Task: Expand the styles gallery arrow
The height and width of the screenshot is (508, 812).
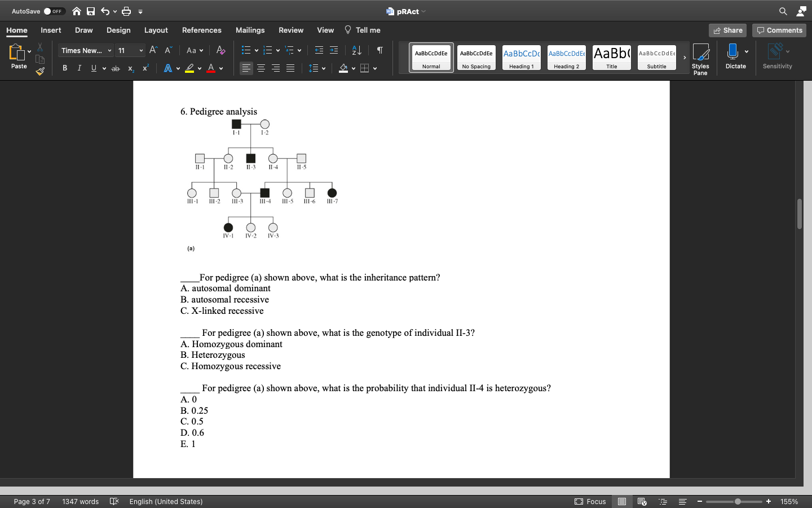Action: click(x=685, y=57)
